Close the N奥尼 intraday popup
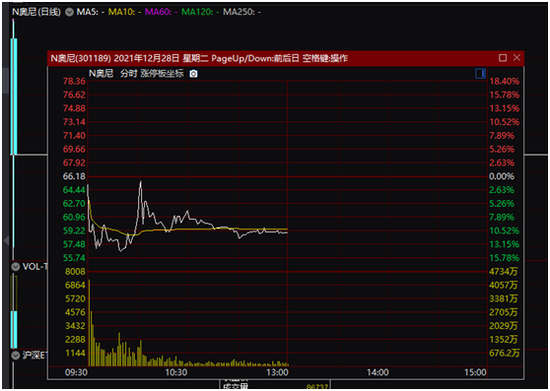Image resolution: width=550 pixels, height=391 pixels. tap(517, 58)
